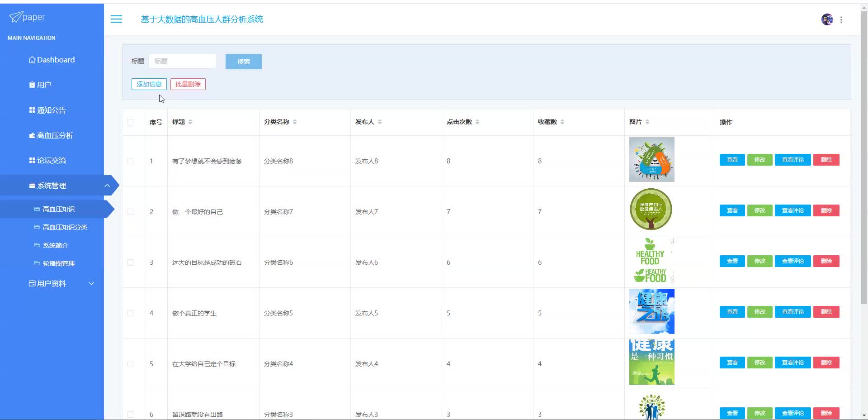Click the paper plane logo icon
The width and height of the screenshot is (868, 420).
(x=15, y=17)
